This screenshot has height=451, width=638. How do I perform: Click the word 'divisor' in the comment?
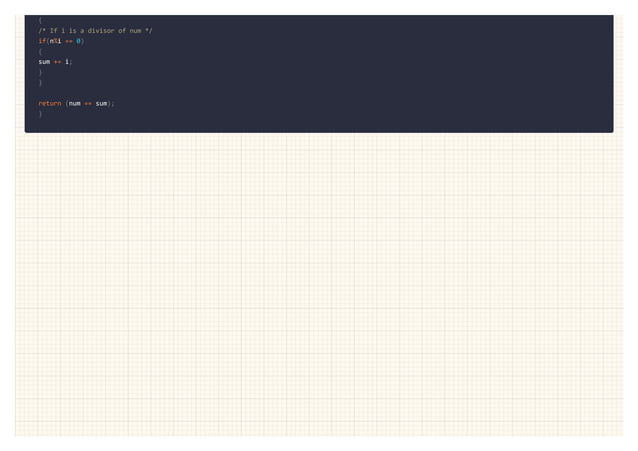(x=101, y=31)
